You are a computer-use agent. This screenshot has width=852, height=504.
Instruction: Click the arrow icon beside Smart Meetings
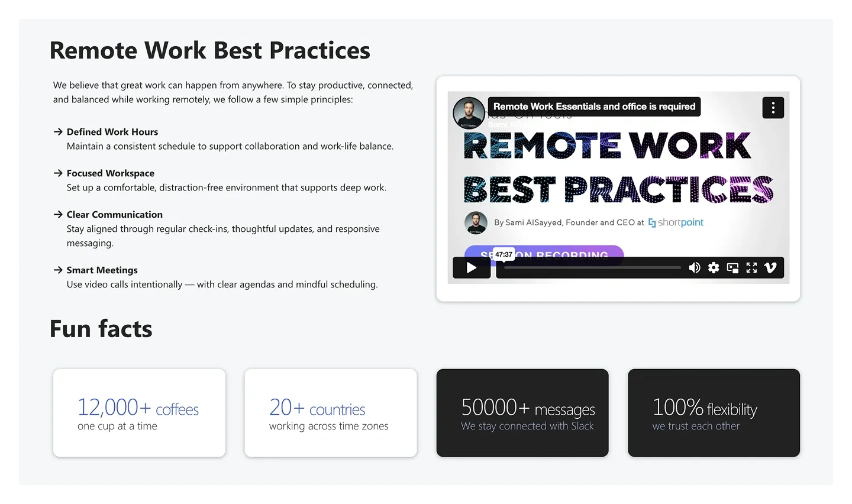tap(58, 270)
